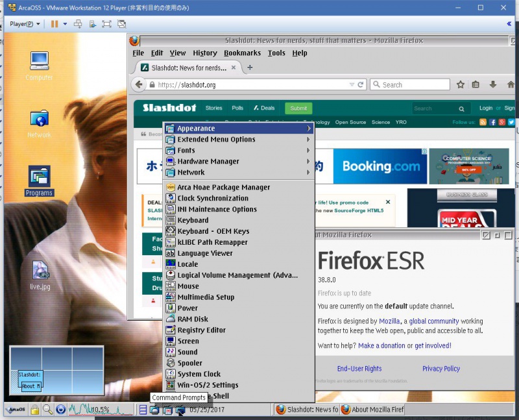Click the Firefox Search box

point(410,84)
